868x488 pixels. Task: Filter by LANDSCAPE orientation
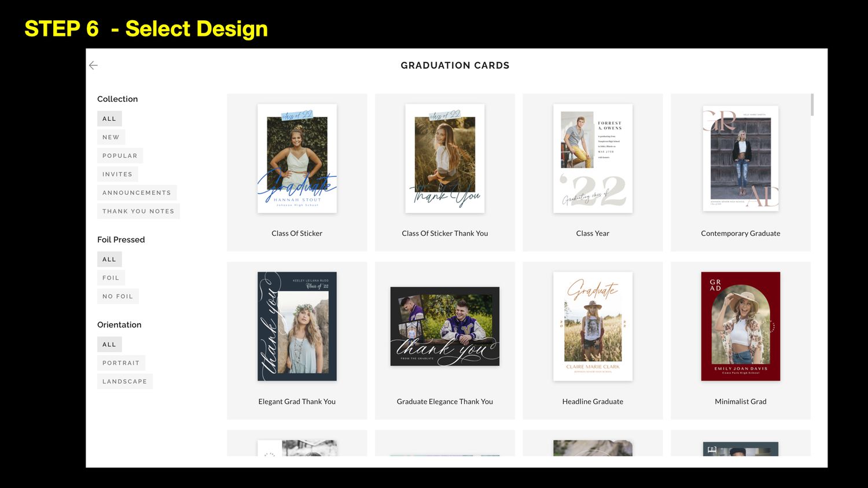pos(125,381)
